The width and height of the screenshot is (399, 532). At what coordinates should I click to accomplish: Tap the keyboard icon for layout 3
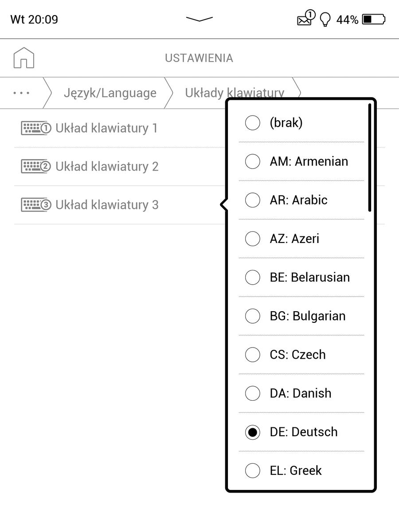pyautogui.click(x=36, y=205)
